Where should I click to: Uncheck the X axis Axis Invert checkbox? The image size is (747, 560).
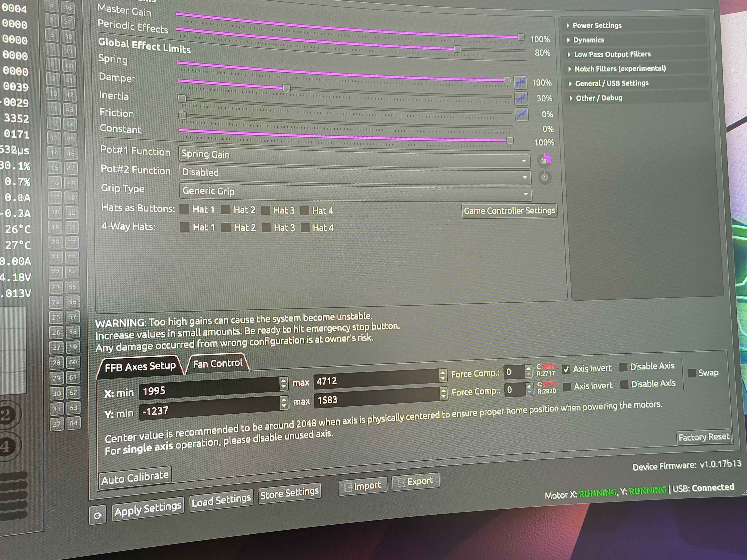(566, 369)
